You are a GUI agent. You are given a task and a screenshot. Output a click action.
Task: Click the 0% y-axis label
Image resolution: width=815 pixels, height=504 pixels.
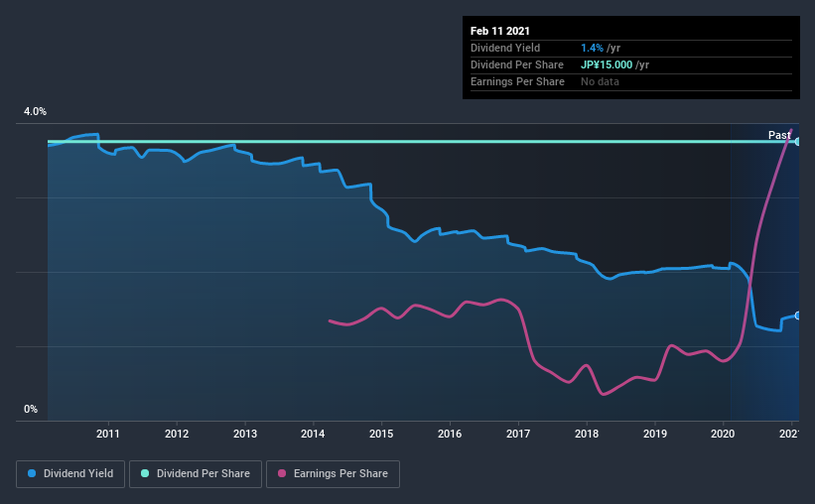click(x=31, y=410)
